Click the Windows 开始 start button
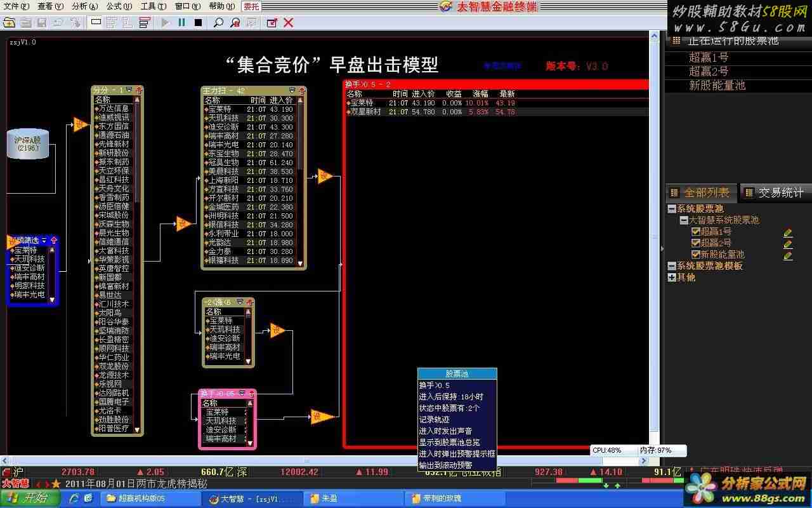Viewport: 812px width, 508px height. click(30, 498)
